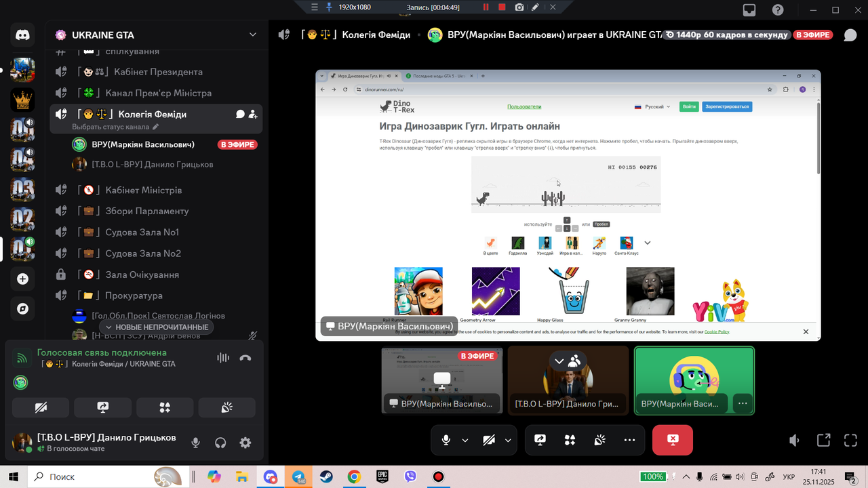Select Данило Грицьков video tile

pyautogui.click(x=568, y=380)
